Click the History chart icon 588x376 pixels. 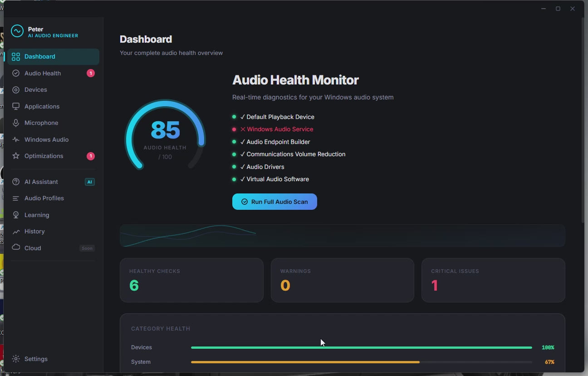tap(16, 232)
